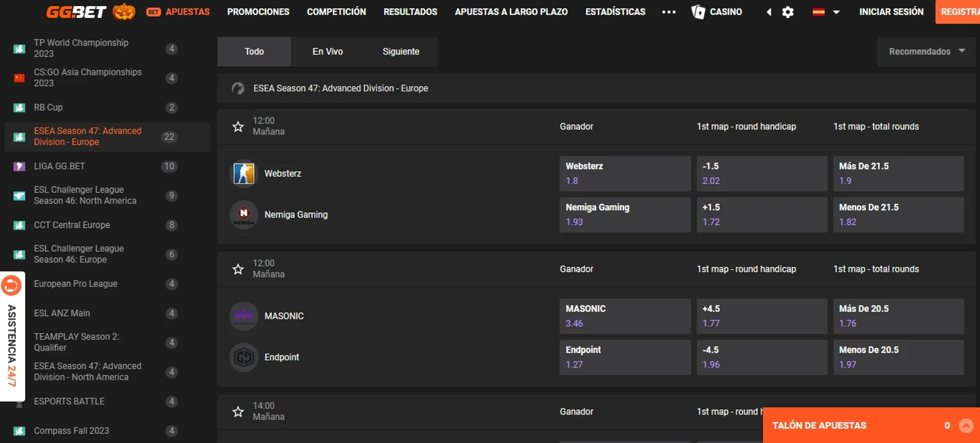The height and width of the screenshot is (443, 980).
Task: Open ESEA Season 47 Advanced Division Europe
Action: pos(107,137)
